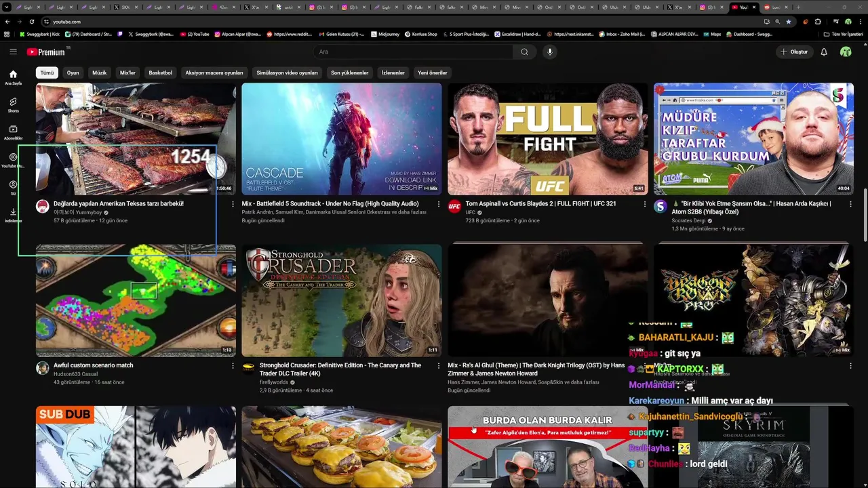Viewport: 868px width, 488px height.
Task: Open options for Aspinall vs Blaydes video
Action: click(x=644, y=204)
